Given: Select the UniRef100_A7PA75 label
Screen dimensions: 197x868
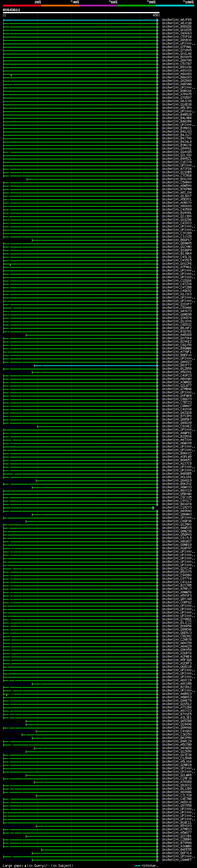Looking at the screenshot, I should 177,94.
